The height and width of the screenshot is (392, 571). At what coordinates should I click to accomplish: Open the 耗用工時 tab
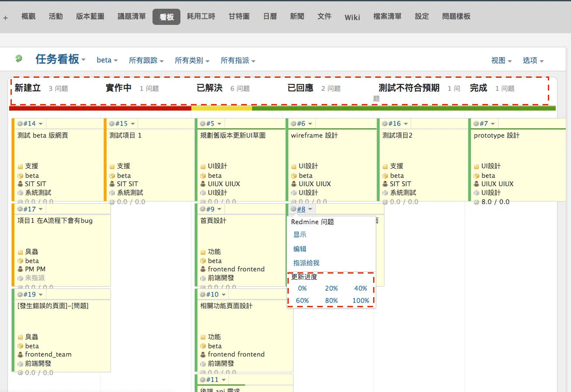(x=201, y=17)
